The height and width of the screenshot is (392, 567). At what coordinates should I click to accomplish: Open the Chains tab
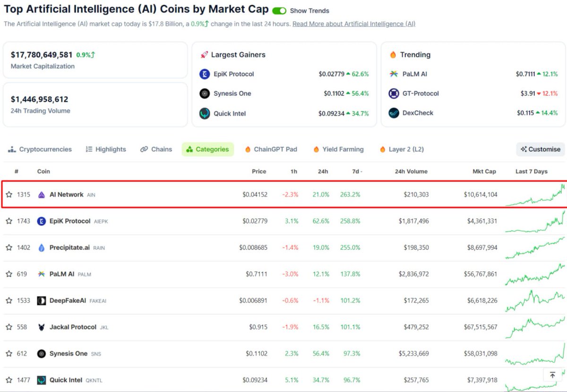pos(156,149)
